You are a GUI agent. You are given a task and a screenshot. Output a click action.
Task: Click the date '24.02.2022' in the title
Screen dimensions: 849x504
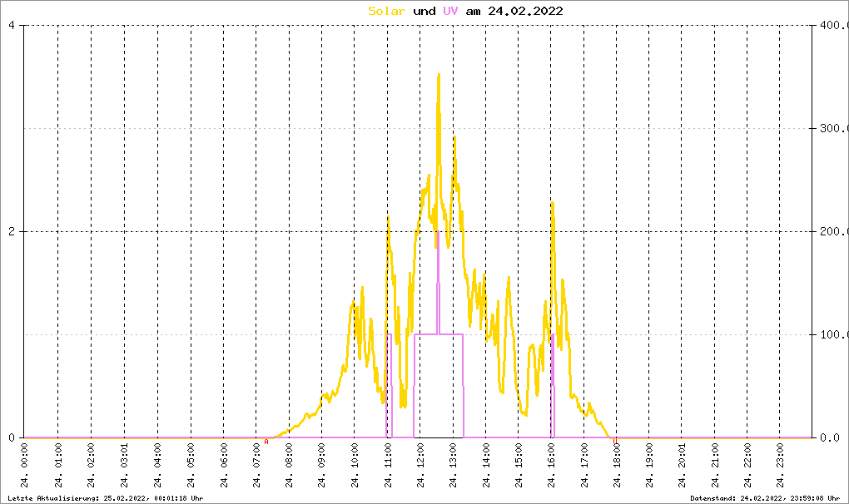pos(525,11)
